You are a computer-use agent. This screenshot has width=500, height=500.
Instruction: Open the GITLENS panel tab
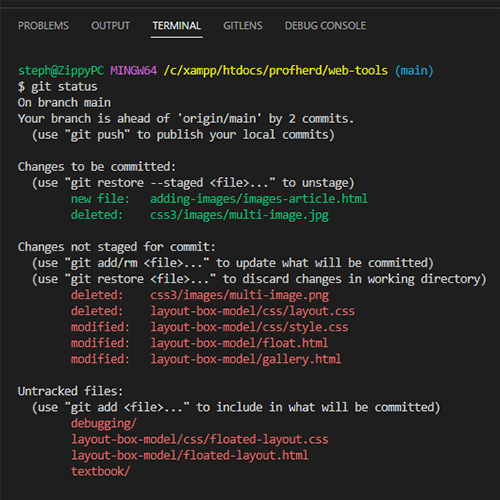(243, 26)
